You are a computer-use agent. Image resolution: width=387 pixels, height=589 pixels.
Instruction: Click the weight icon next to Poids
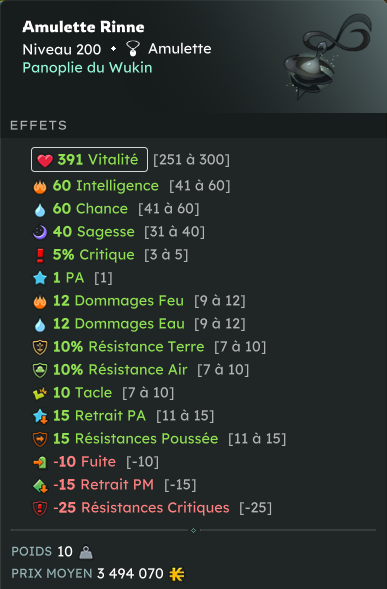pyautogui.click(x=86, y=552)
